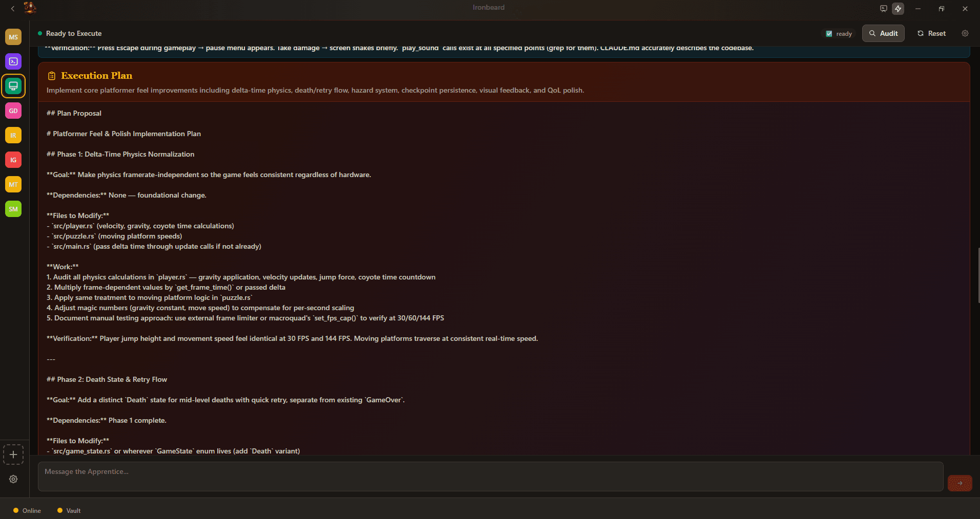The height and width of the screenshot is (519, 980).
Task: Switch to the GD workspace
Action: pos(13,111)
